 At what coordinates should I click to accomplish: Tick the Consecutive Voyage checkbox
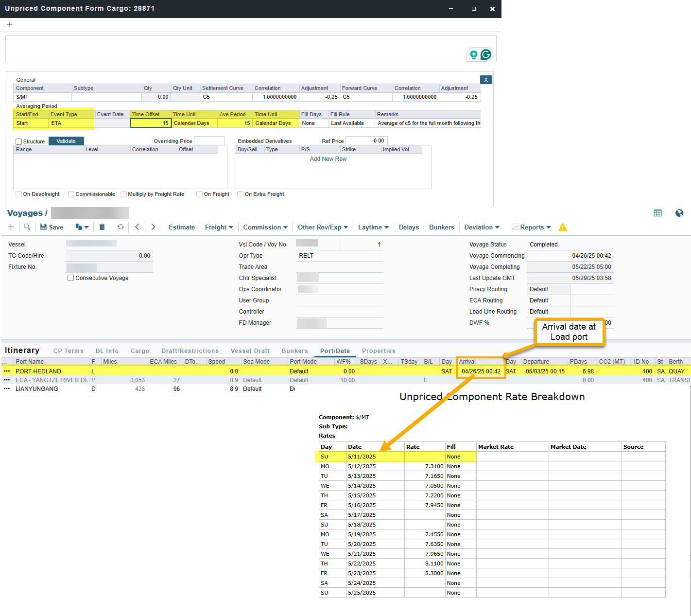click(x=71, y=278)
